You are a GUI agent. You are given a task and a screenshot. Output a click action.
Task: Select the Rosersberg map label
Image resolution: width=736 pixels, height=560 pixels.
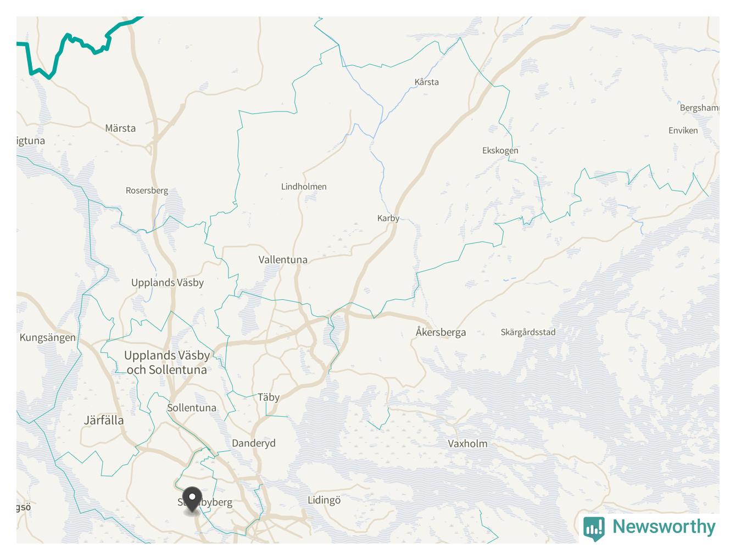click(x=147, y=191)
